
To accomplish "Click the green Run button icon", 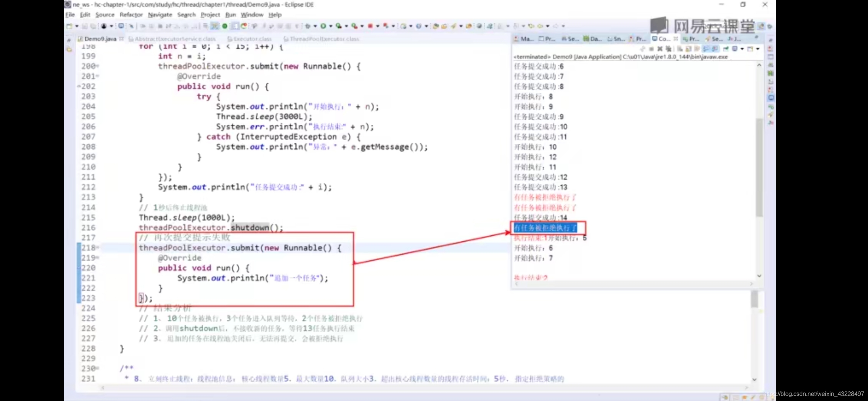I will point(323,26).
